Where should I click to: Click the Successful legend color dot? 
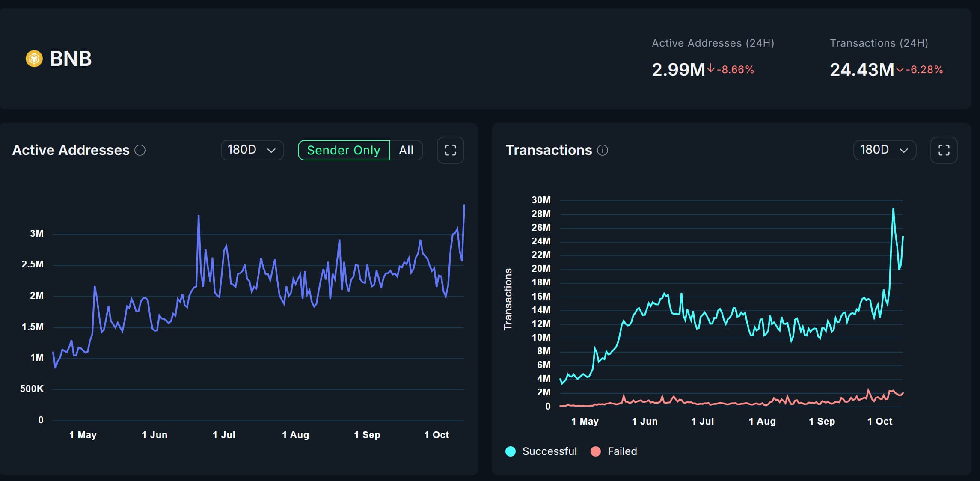pos(511,451)
